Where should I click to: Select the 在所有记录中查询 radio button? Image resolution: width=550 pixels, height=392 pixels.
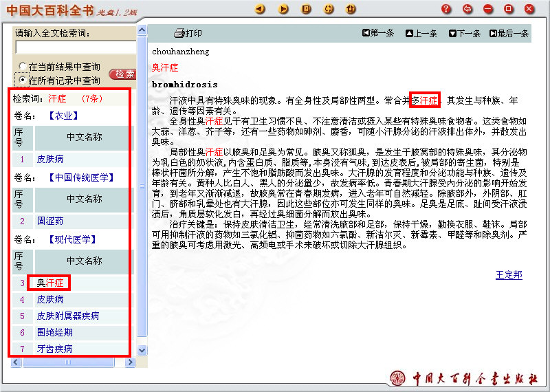pos(23,80)
